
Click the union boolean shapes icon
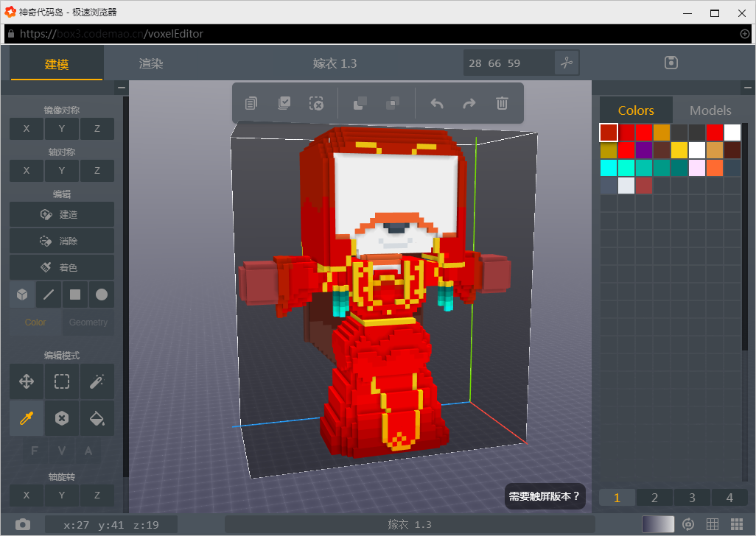pos(360,103)
